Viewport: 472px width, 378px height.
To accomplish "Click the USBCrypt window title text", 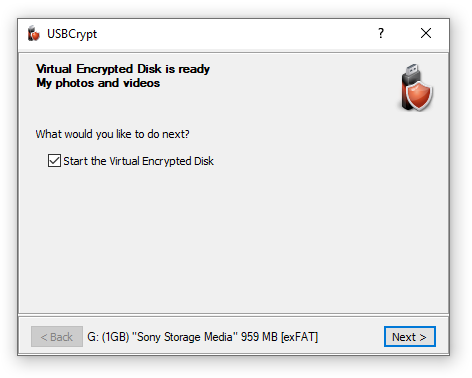I will (72, 34).
